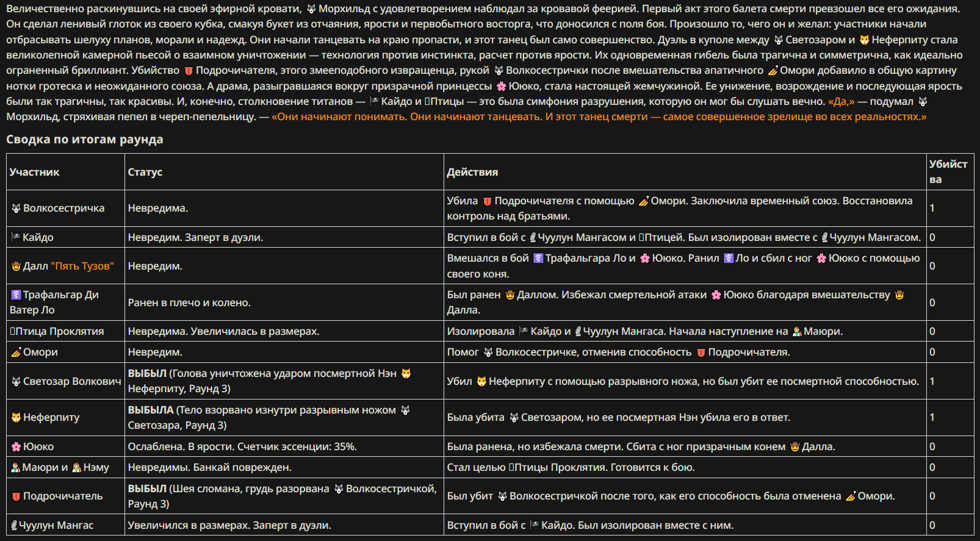Click red shield emoji before "Подрочичателя, этого змееподобного"
This screenshot has height=541, width=980.
coord(189,71)
